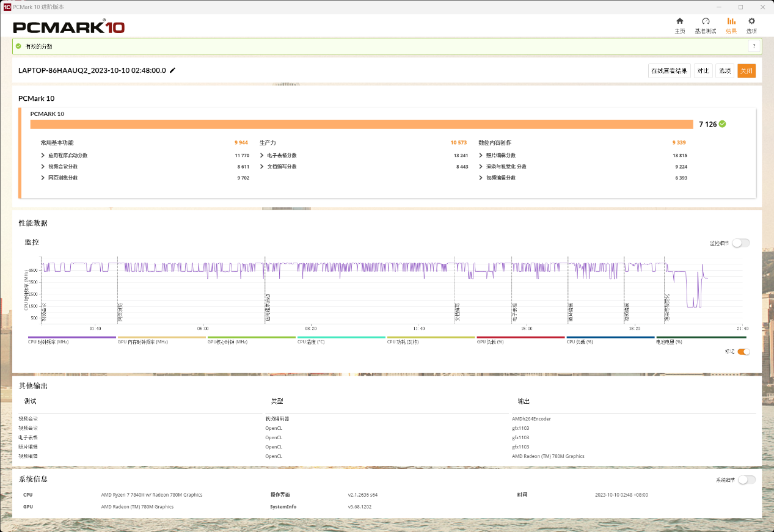Click the pencil icon to rename result
This screenshot has width=774, height=532.
[172, 70]
